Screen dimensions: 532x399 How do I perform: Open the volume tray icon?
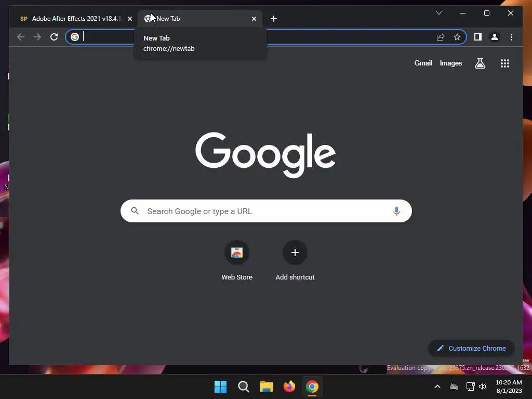[x=483, y=387]
